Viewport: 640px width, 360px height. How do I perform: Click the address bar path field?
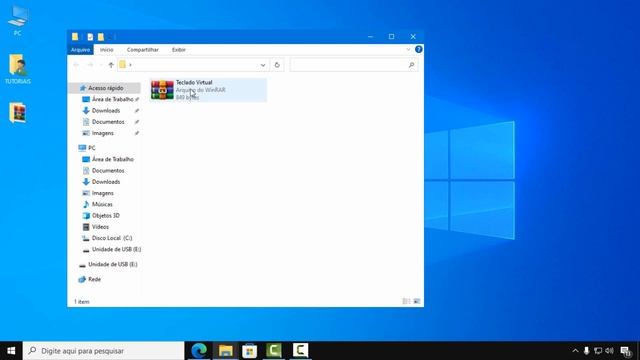coord(193,65)
